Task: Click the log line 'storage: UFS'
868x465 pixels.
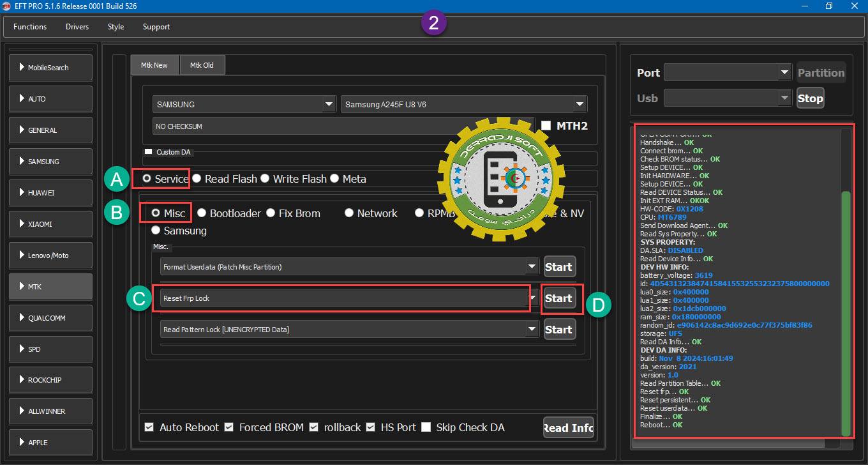Action: click(661, 333)
